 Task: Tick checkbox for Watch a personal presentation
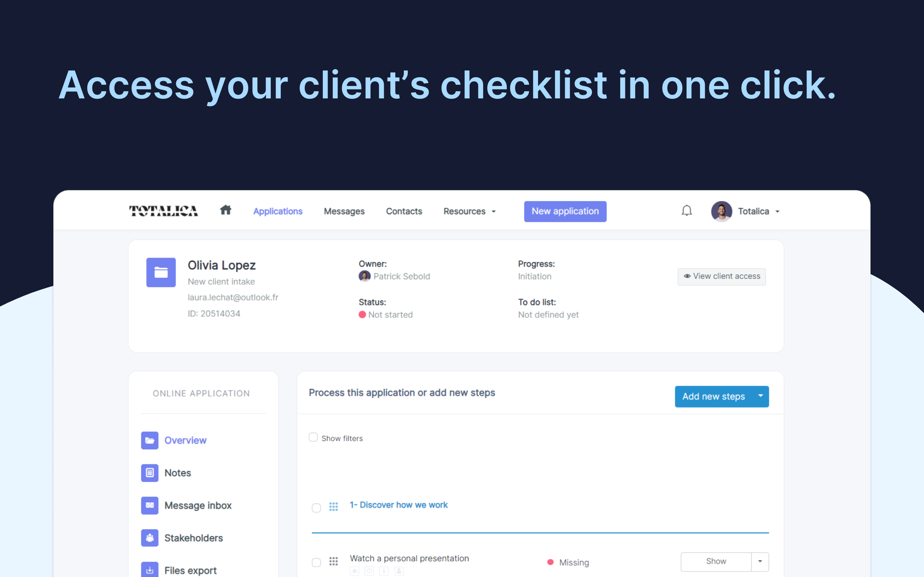click(316, 562)
